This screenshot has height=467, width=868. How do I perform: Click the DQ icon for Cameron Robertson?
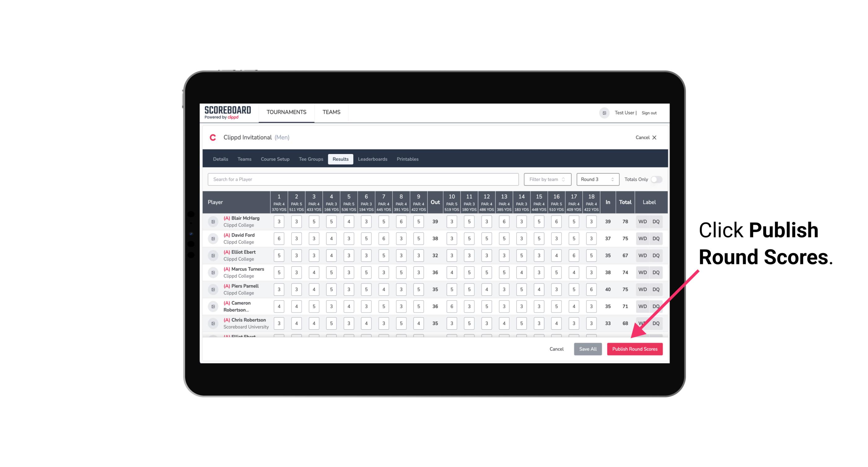tap(656, 306)
